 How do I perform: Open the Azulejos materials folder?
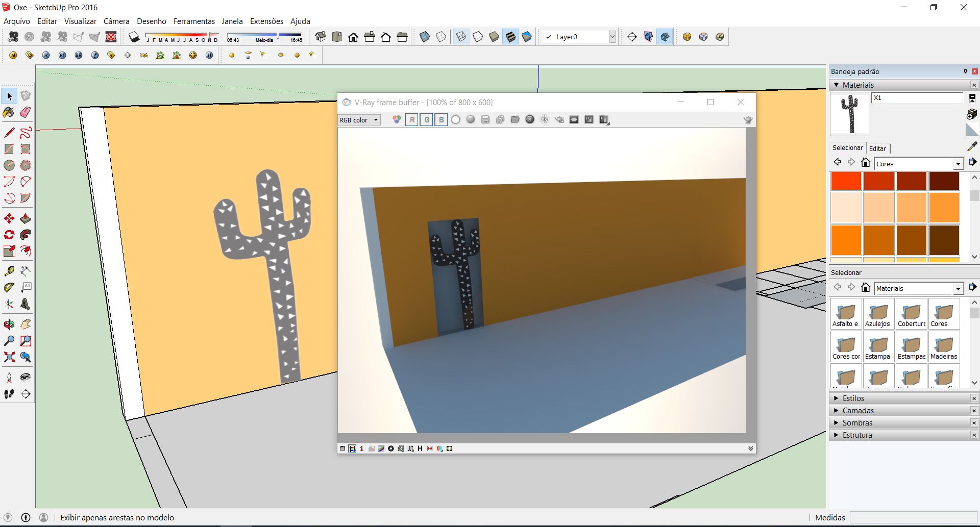[x=878, y=314]
